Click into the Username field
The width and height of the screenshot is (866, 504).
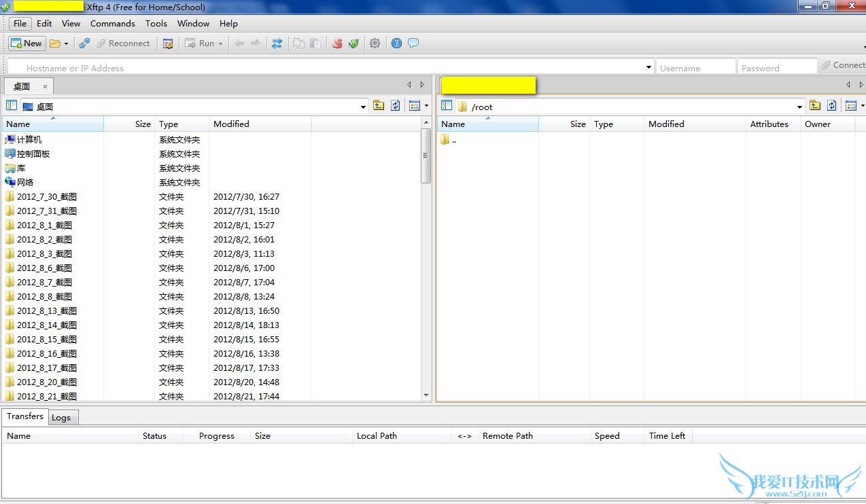tap(695, 68)
